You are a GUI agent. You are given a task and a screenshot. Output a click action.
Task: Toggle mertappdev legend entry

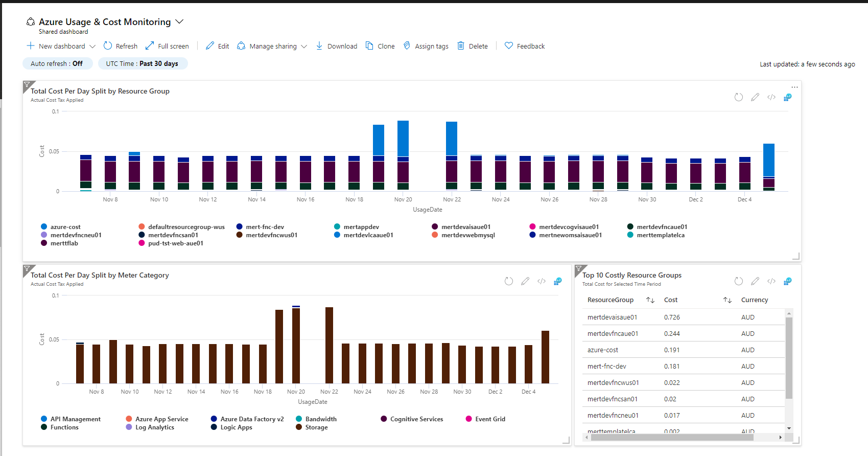pos(357,227)
